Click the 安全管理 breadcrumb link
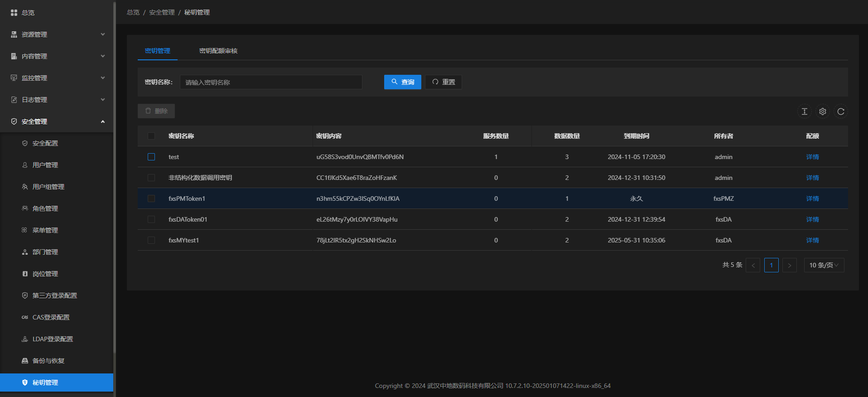Viewport: 868px width, 397px height. (x=162, y=12)
